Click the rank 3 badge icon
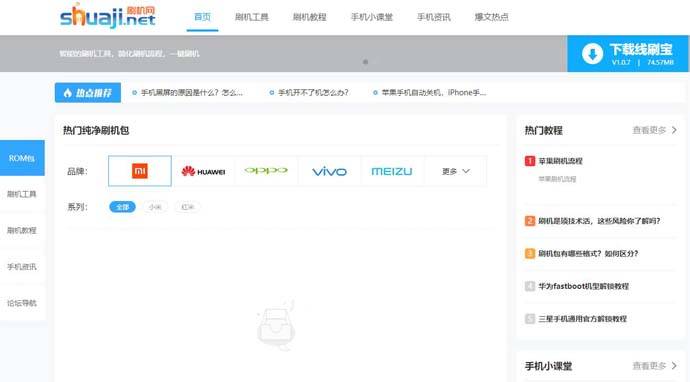The height and width of the screenshot is (382, 690). pos(530,253)
